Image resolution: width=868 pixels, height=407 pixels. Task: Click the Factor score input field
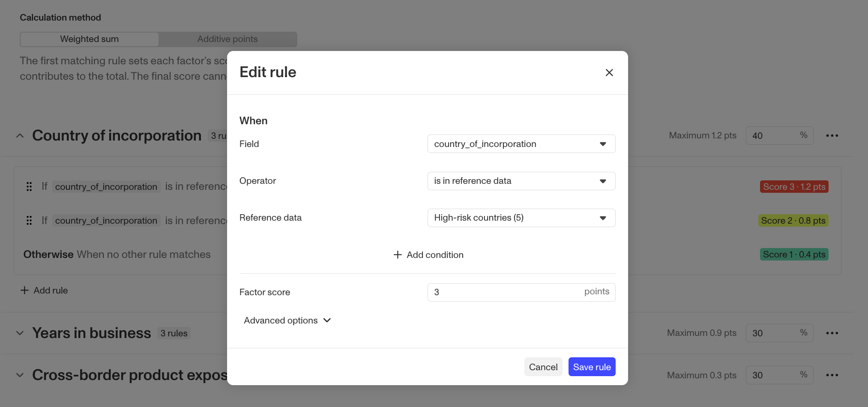pos(521,292)
